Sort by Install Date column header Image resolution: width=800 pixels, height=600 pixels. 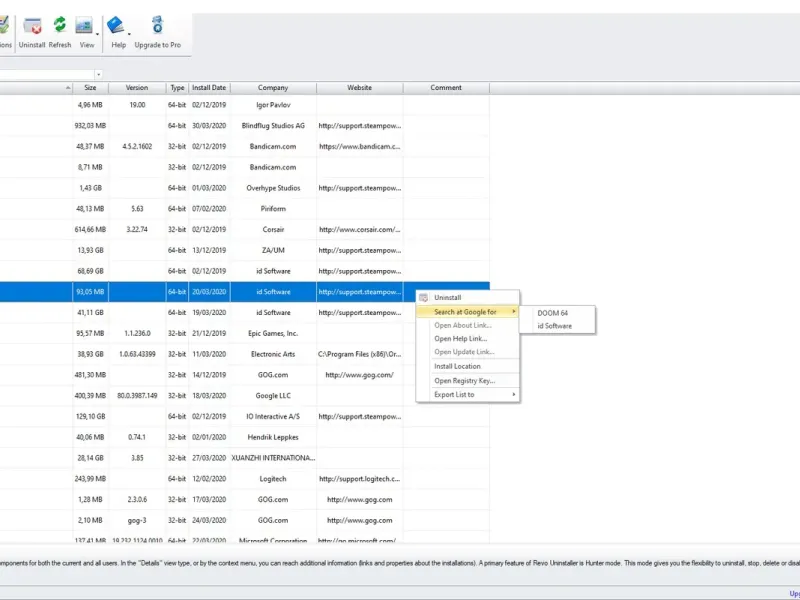[209, 88]
